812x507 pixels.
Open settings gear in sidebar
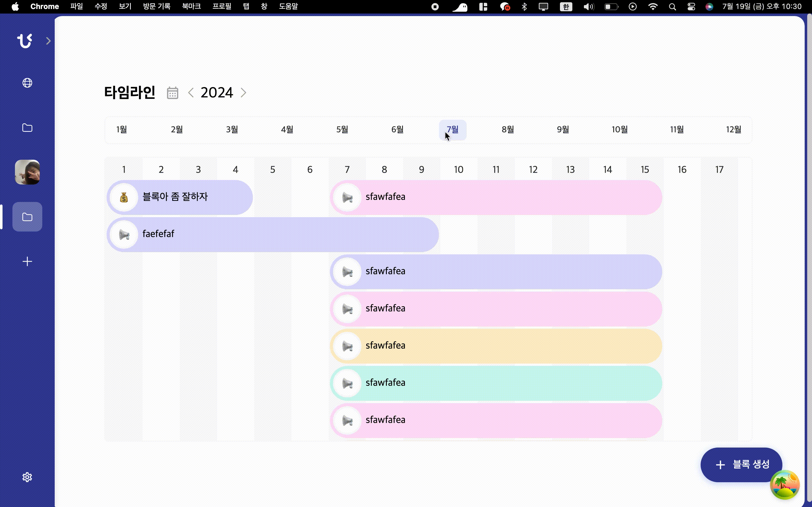click(27, 477)
